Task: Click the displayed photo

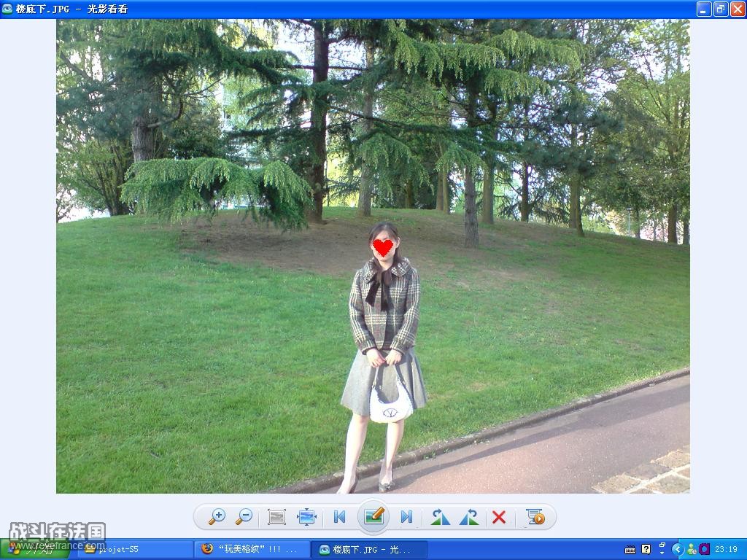Action: click(373, 256)
